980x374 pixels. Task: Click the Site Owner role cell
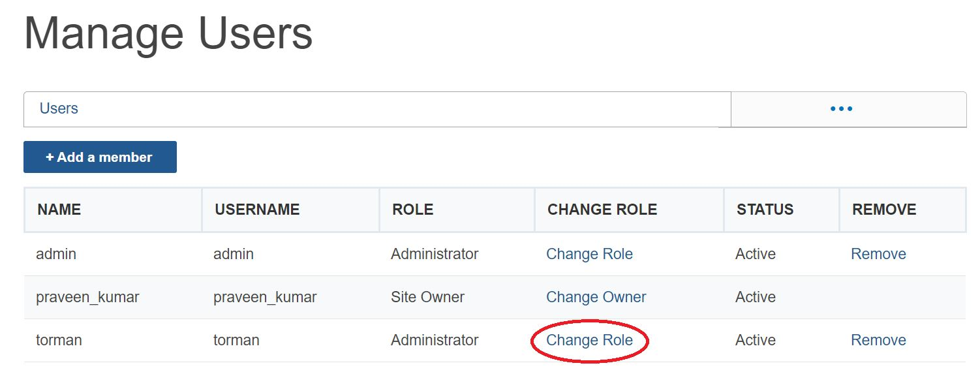427,297
